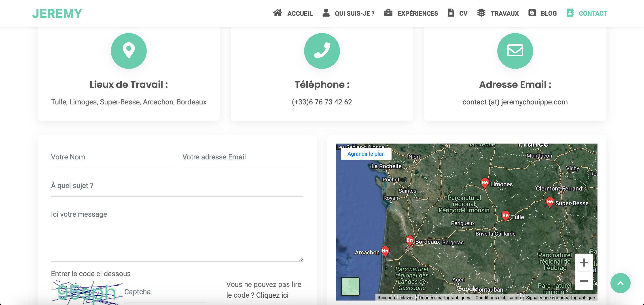The width and height of the screenshot is (644, 305).
Task: Click the green phone circle icon
Action: click(x=322, y=51)
